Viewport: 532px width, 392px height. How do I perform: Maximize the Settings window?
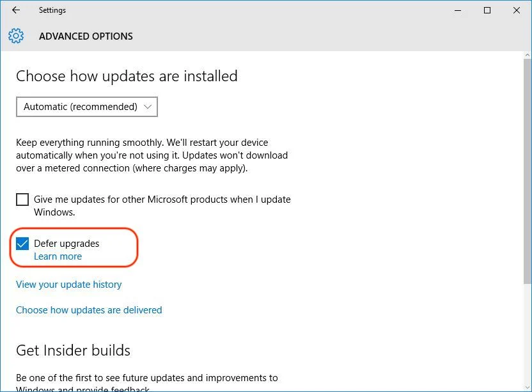point(487,10)
